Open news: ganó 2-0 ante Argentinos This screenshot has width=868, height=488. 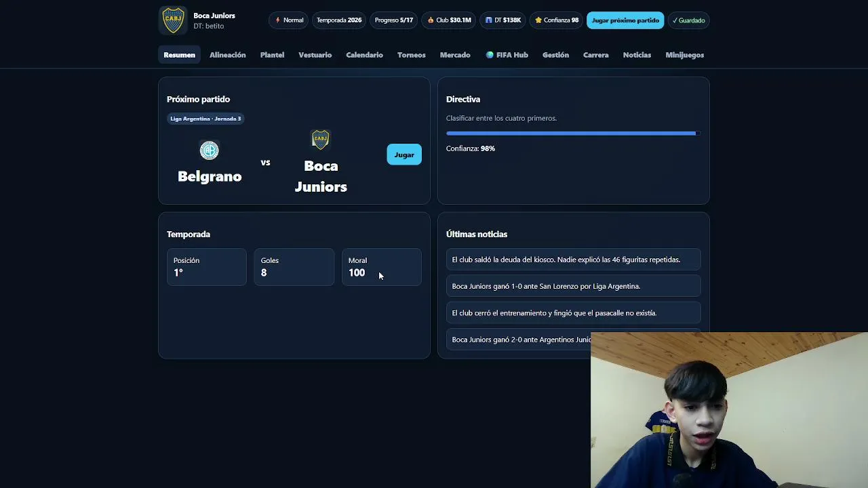pos(519,340)
